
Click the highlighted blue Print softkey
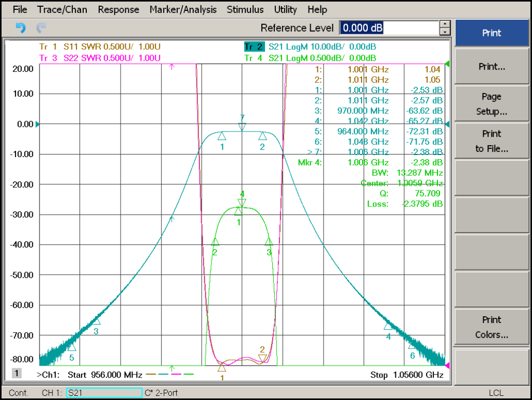coord(491,33)
